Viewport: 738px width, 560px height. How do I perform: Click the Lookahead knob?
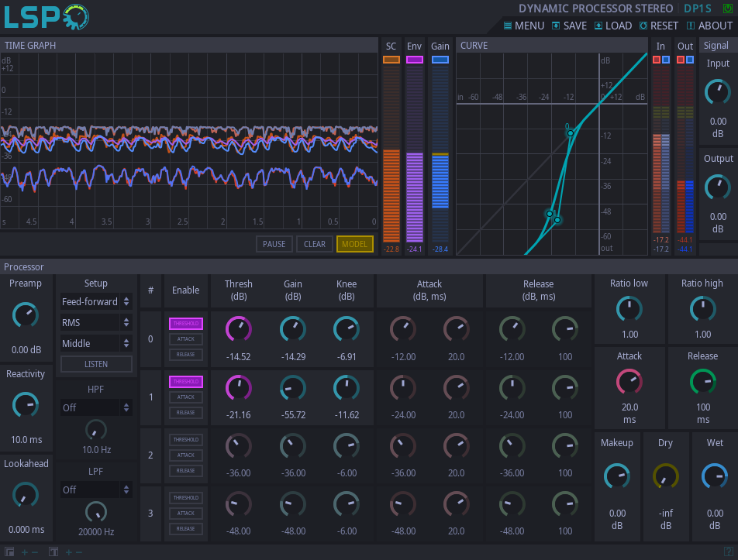click(26, 495)
